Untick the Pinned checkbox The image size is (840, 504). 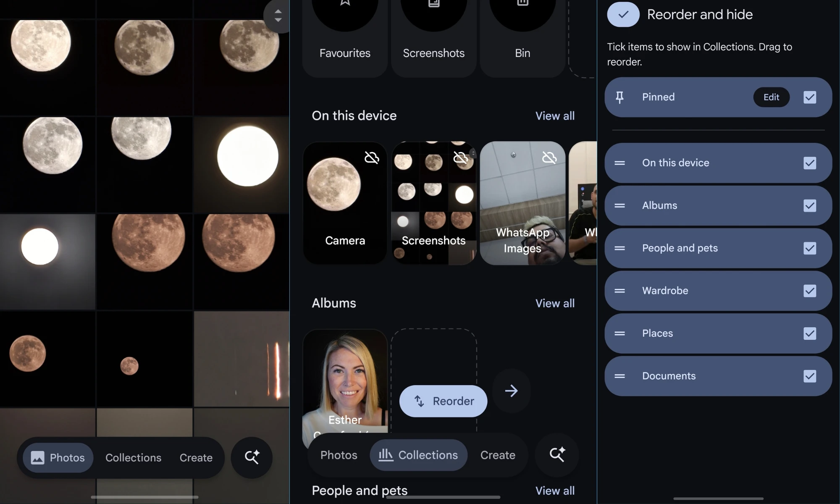click(810, 97)
